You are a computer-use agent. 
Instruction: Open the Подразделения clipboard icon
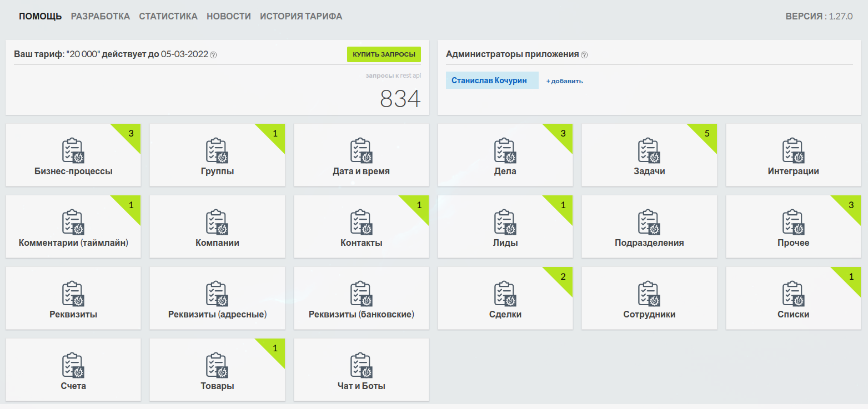(x=649, y=222)
